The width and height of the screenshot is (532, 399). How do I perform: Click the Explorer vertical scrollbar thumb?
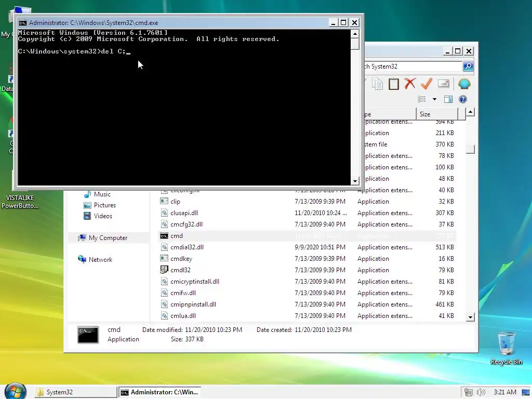coord(470,149)
